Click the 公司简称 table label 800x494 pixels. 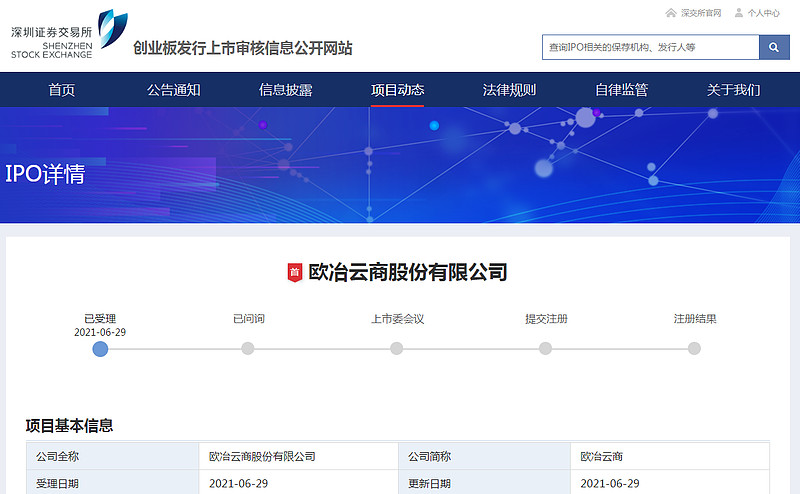(429, 456)
